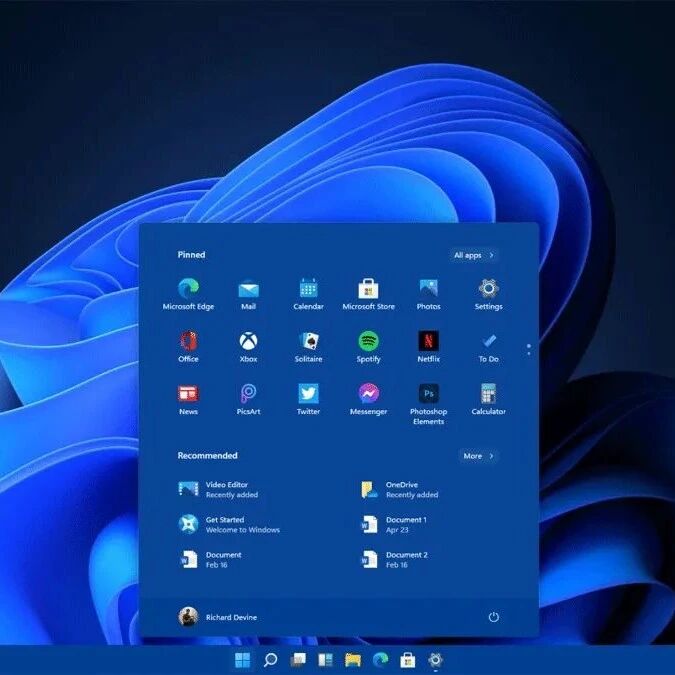Launch the Photos app
The height and width of the screenshot is (675, 675).
pyautogui.click(x=428, y=294)
